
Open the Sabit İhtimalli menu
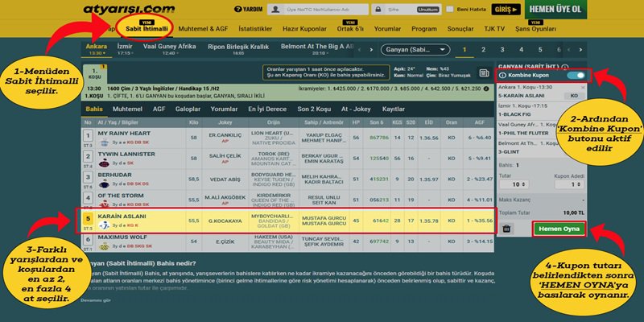[x=147, y=29]
